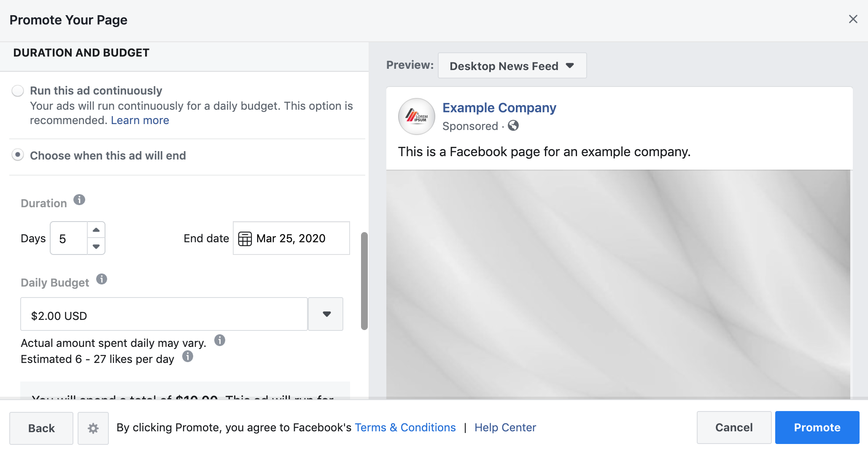The height and width of the screenshot is (452, 868).
Task: Select Choose when this ad will end
Action: point(18,155)
